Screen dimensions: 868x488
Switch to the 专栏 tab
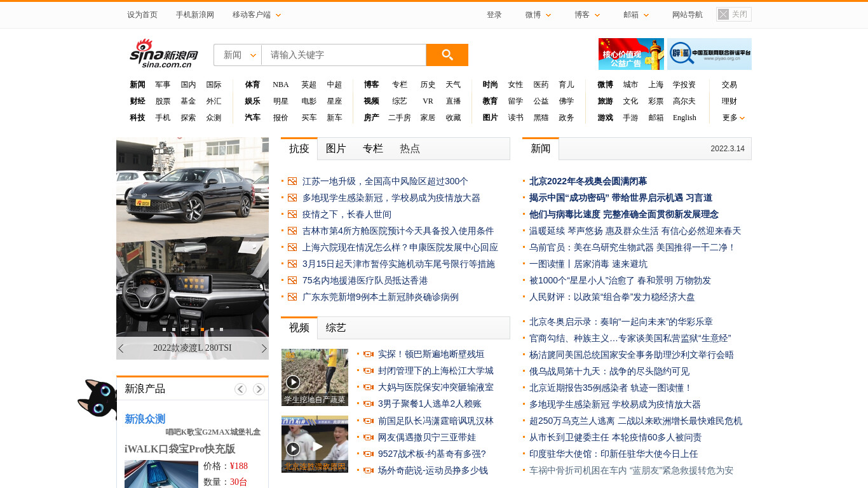pyautogui.click(x=373, y=149)
